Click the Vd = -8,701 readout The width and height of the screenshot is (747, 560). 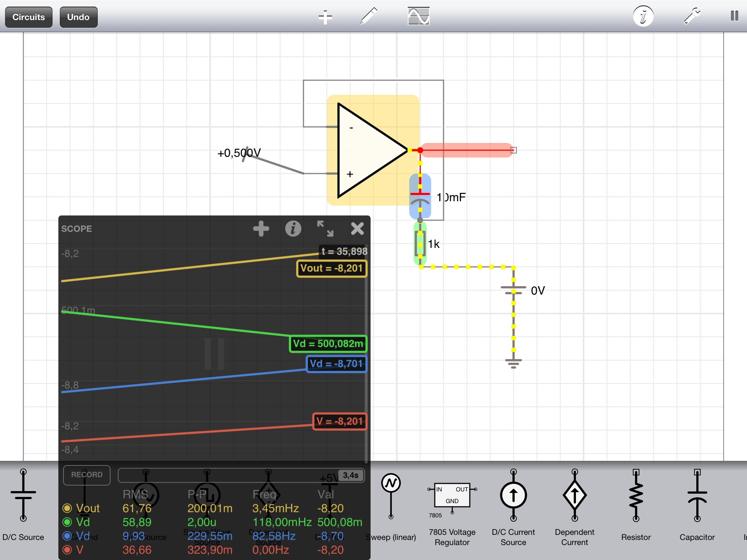(336, 364)
